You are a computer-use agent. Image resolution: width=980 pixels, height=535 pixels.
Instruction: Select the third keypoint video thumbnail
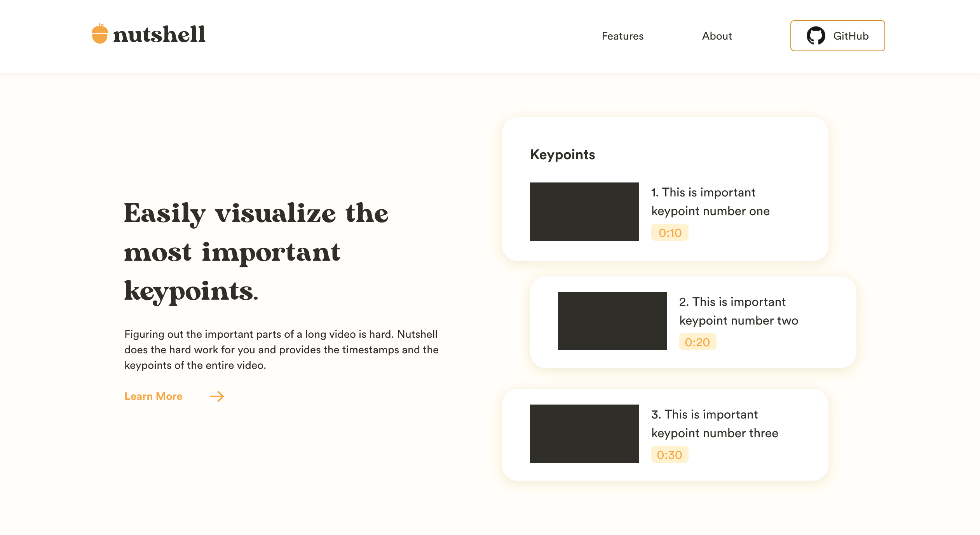tap(584, 434)
